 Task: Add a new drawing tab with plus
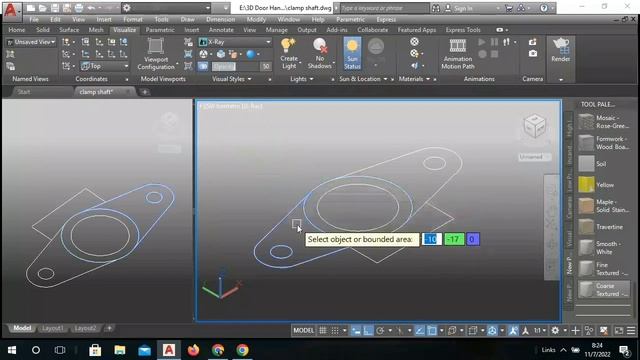click(144, 92)
